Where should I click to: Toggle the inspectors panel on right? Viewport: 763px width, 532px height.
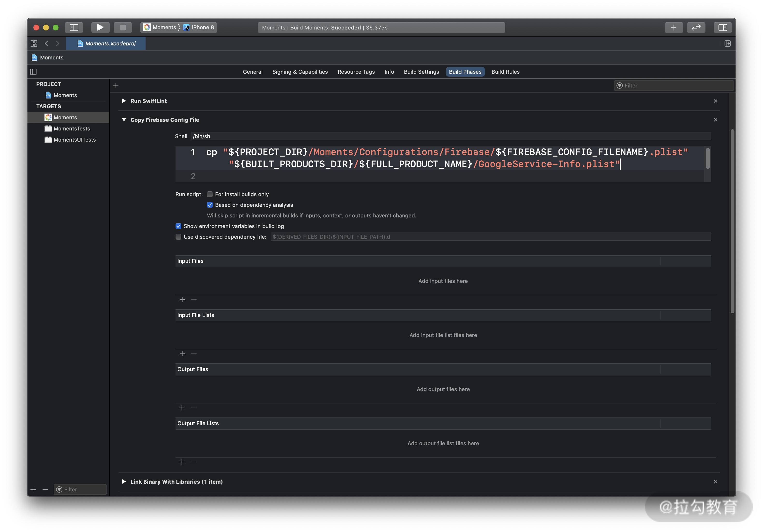click(722, 27)
